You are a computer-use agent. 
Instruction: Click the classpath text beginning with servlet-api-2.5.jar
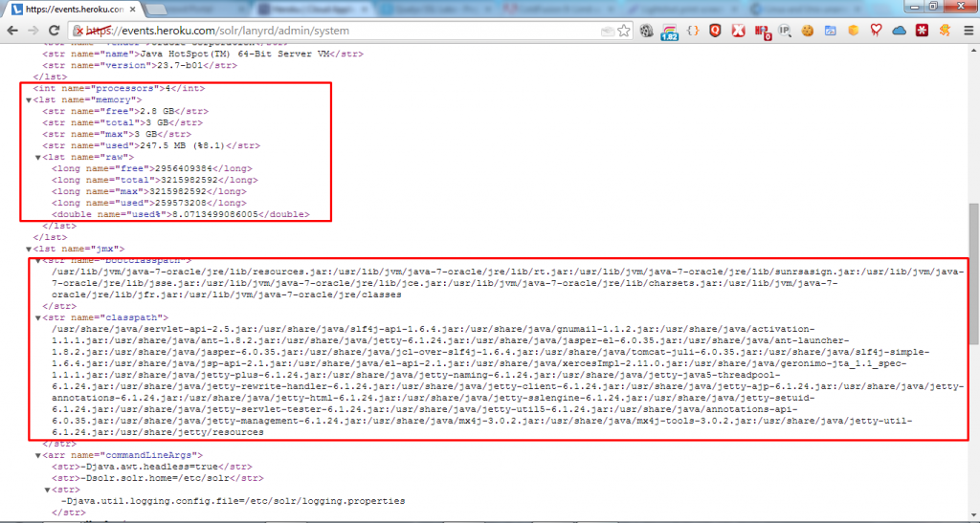click(507, 381)
